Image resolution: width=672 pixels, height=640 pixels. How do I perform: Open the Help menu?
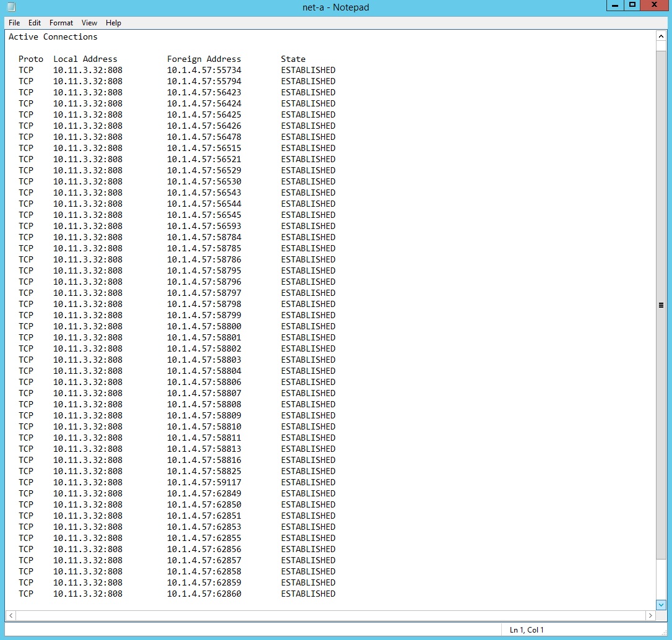113,23
